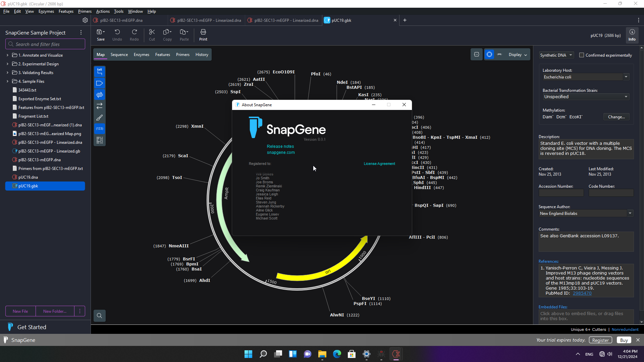Open the Actions menu
The image size is (644, 362).
point(103,11)
